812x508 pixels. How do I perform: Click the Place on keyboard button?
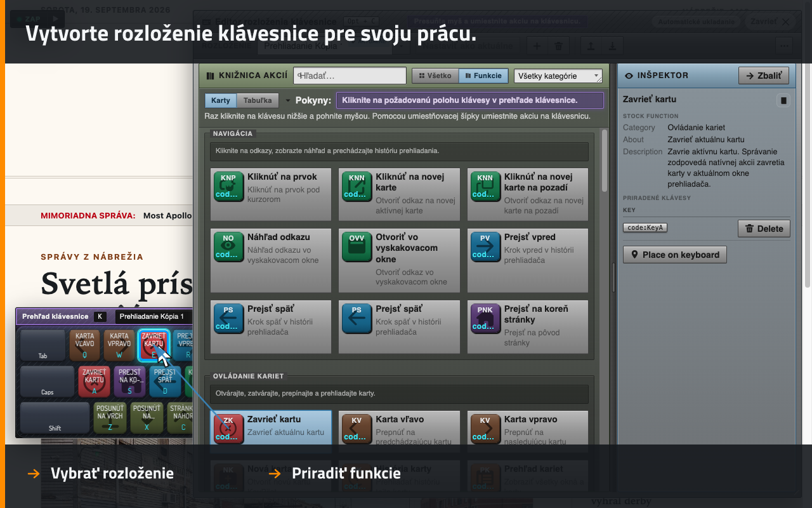click(675, 255)
